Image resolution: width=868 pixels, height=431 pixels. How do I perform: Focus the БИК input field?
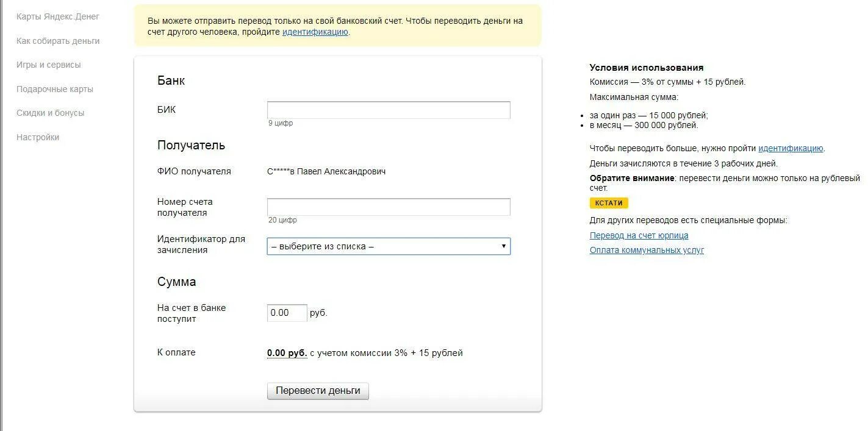(x=389, y=110)
